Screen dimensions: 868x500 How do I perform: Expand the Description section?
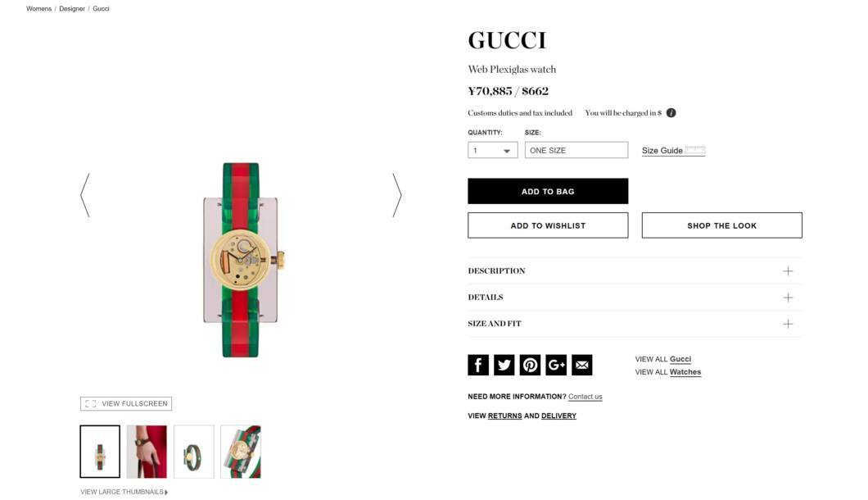tap(635, 271)
